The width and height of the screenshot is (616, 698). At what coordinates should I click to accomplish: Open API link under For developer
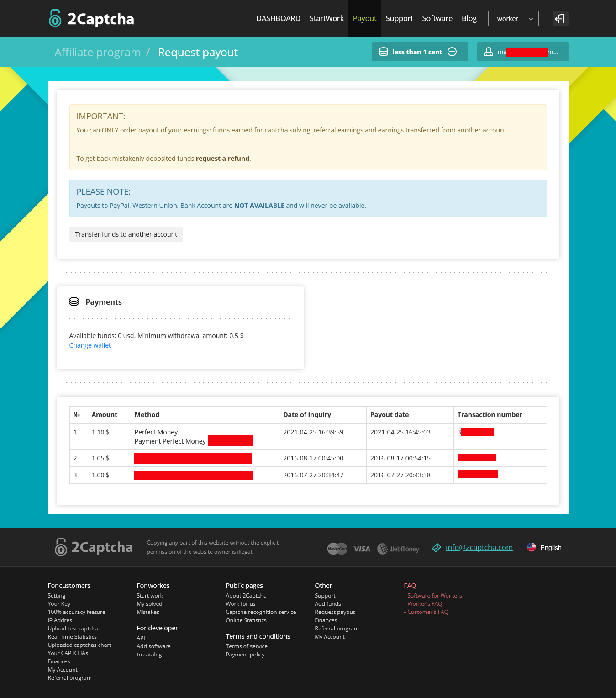(x=141, y=638)
